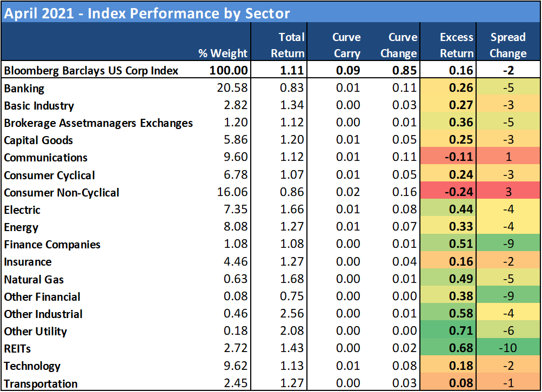Click the 'Brokerage Assetmanagers Exchanges' row label
The image size is (542, 392).
(98, 123)
